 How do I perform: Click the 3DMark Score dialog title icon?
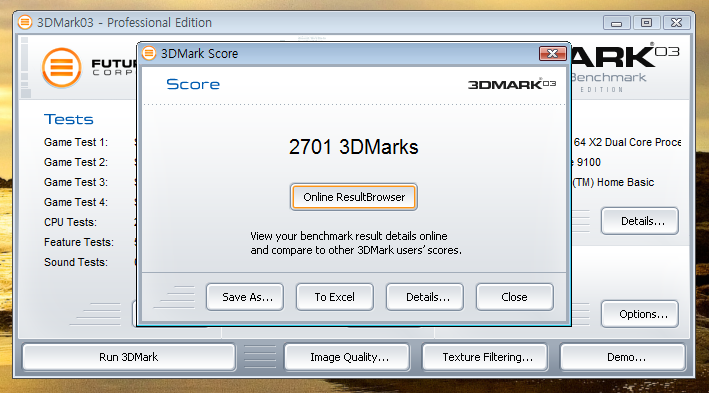click(149, 53)
